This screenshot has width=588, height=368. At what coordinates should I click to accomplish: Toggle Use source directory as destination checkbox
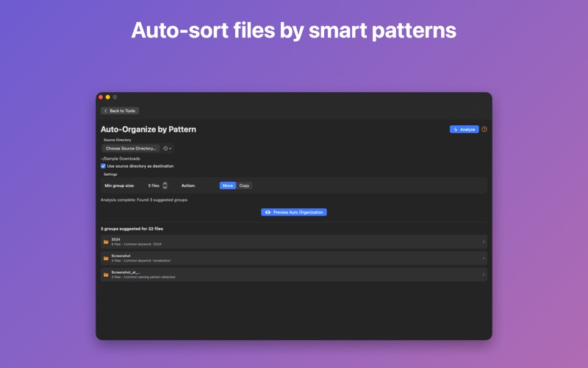[x=103, y=166]
